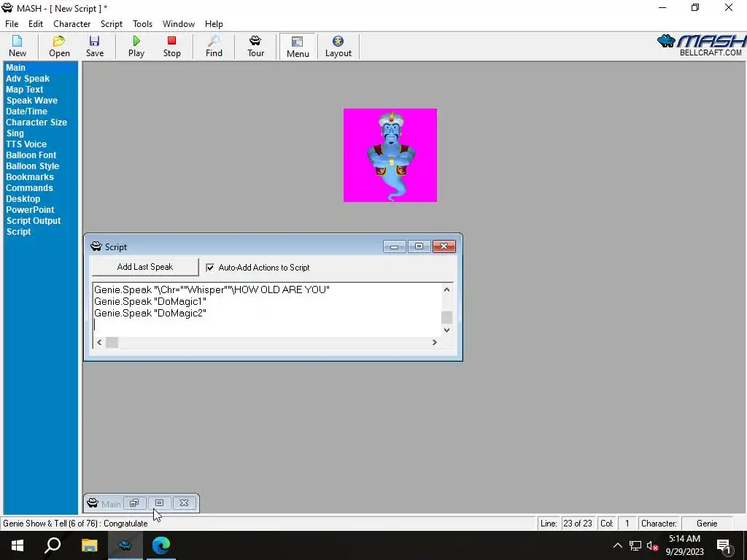Click the Genie.Speak "DoMagic2" line

click(150, 314)
